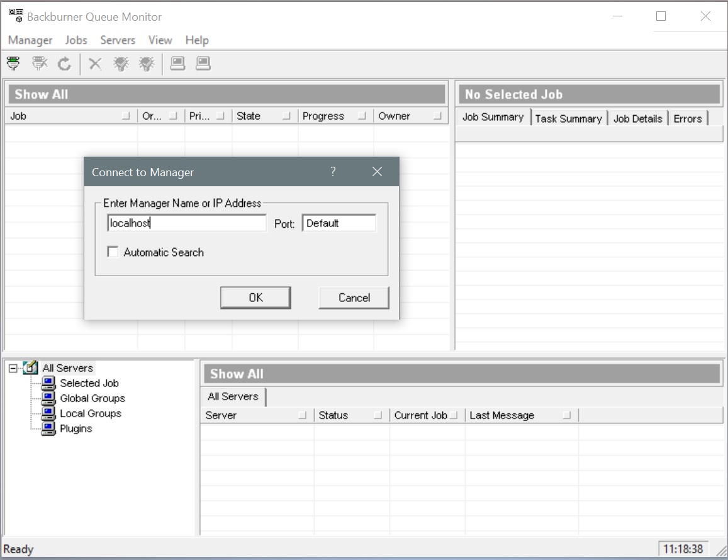The image size is (728, 560).
Task: Switch to the Errors tab
Action: point(688,118)
